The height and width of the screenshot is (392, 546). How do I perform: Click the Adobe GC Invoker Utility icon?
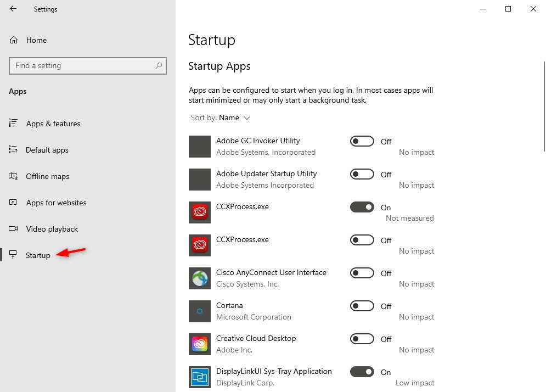pyautogui.click(x=200, y=147)
